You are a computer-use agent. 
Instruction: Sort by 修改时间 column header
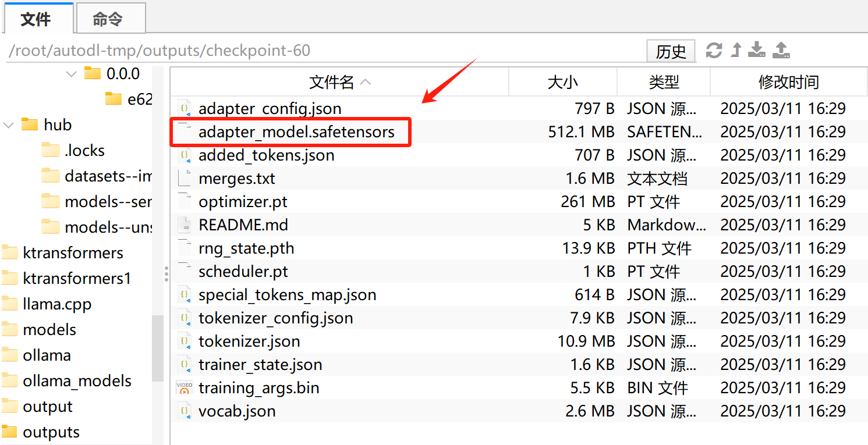[x=789, y=82]
